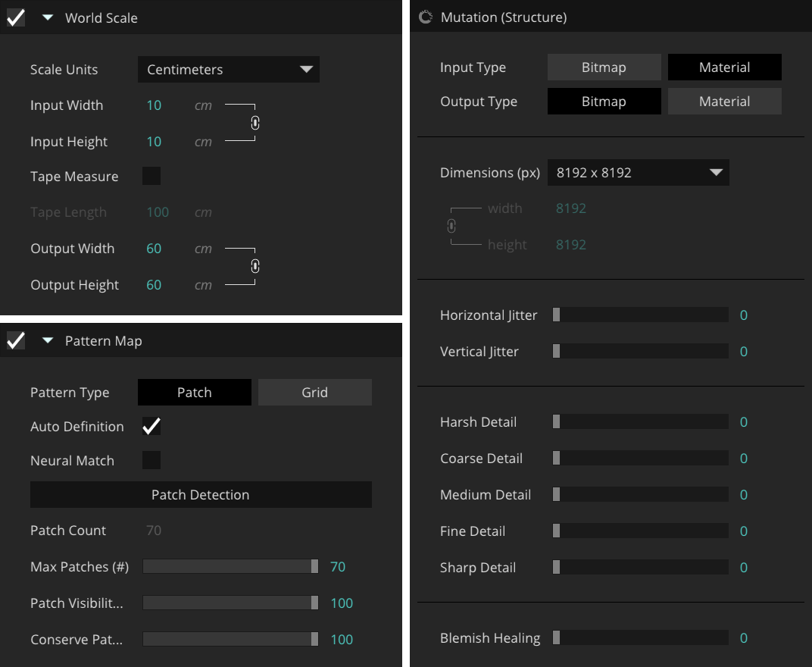812x667 pixels.
Task: Click the Mutation (Structure) refresh icon
Action: 426,17
